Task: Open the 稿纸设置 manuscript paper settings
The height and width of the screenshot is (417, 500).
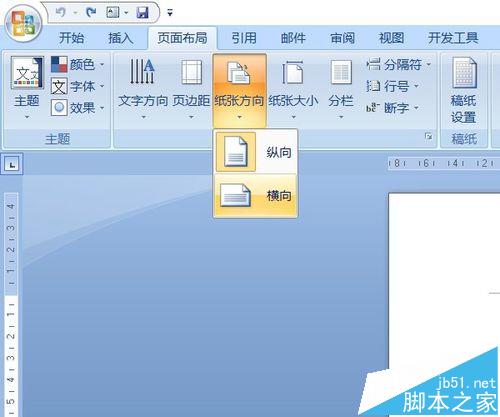Action: point(464,91)
